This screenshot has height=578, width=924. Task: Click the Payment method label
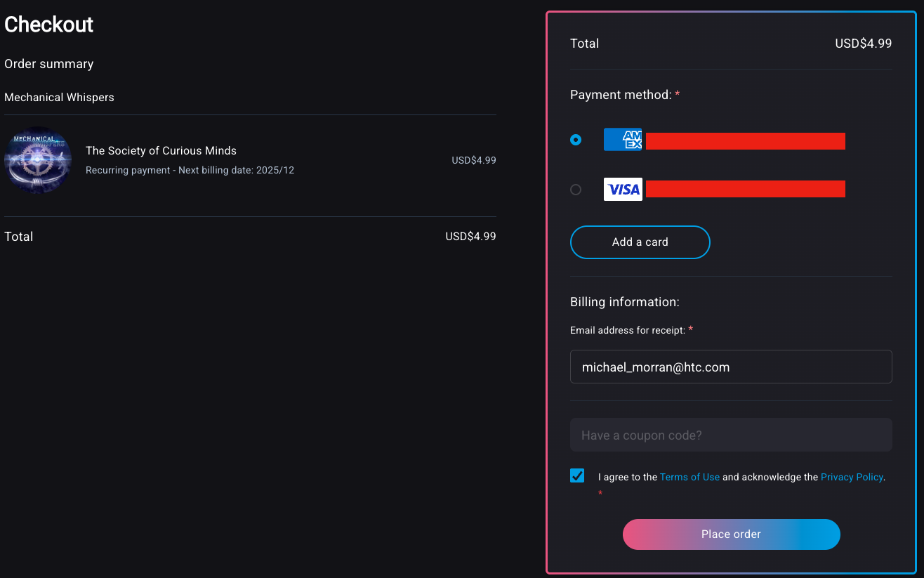click(621, 95)
